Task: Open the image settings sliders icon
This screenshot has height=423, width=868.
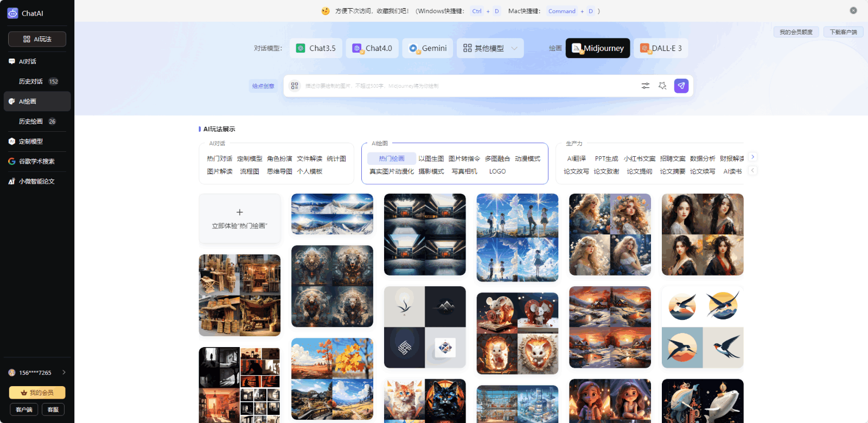Action: 645,86
